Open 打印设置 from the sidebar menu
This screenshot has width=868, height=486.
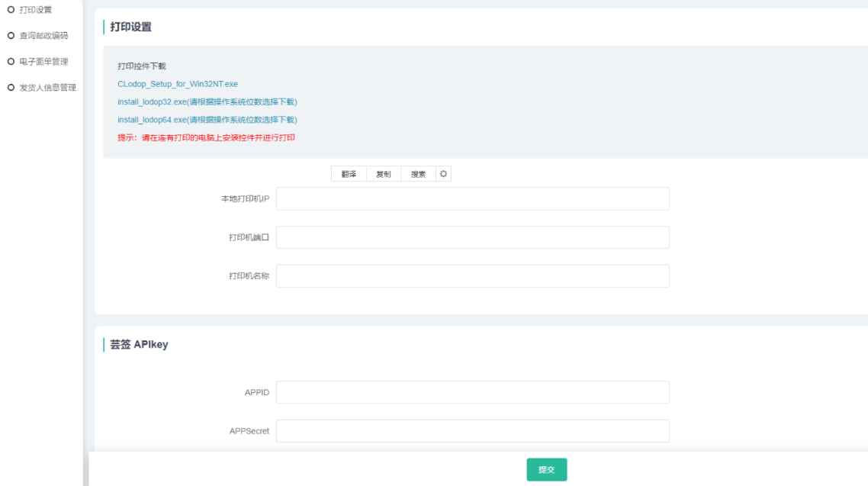36,9
